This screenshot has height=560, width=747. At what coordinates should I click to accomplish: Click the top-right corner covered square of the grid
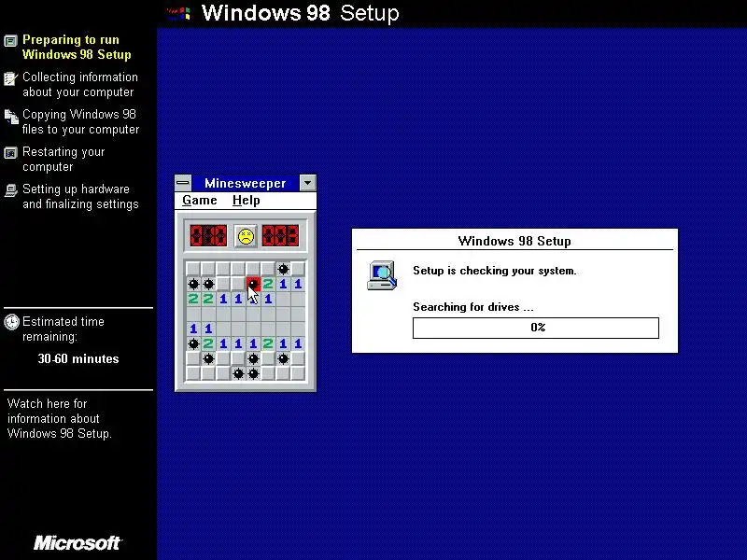[298, 269]
